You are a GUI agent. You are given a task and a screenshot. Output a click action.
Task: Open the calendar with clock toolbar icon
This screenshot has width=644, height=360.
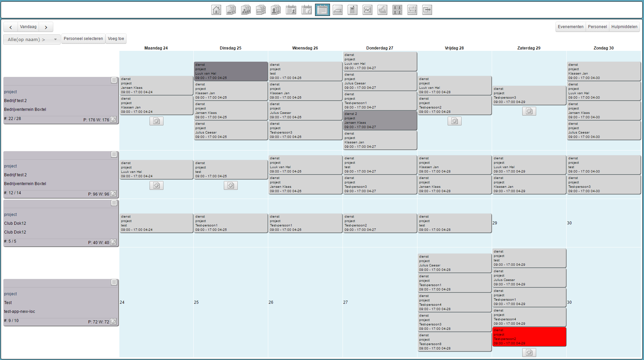306,10
